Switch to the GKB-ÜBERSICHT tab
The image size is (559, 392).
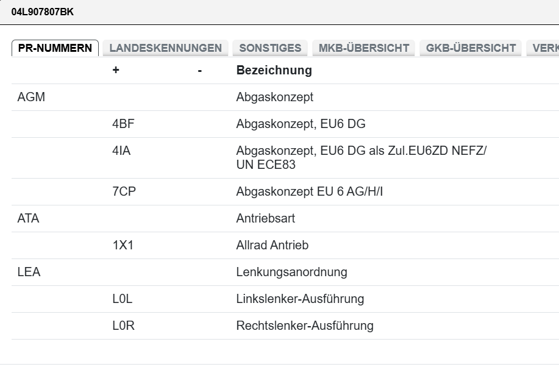pos(471,48)
